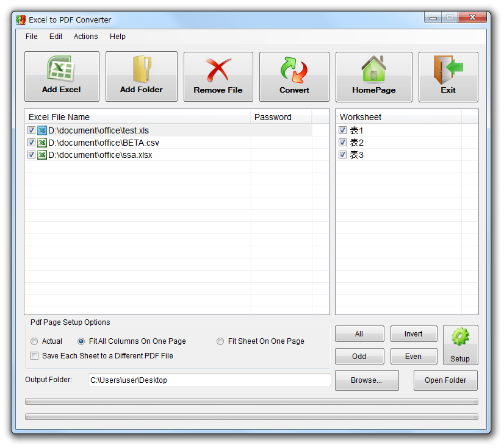Toggle worksheet 表3 checkbox

(343, 155)
